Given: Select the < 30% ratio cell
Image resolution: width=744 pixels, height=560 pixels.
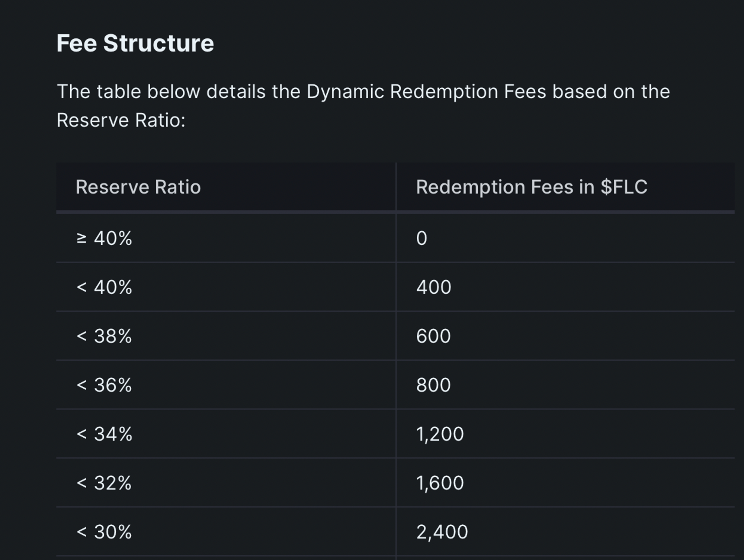Looking at the screenshot, I should [x=104, y=532].
